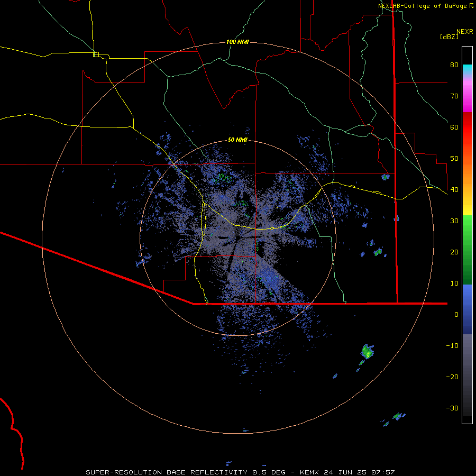This screenshot has width=476, height=476.
Task: Click the 50 value on the dBZ scale
Action: coord(454,159)
